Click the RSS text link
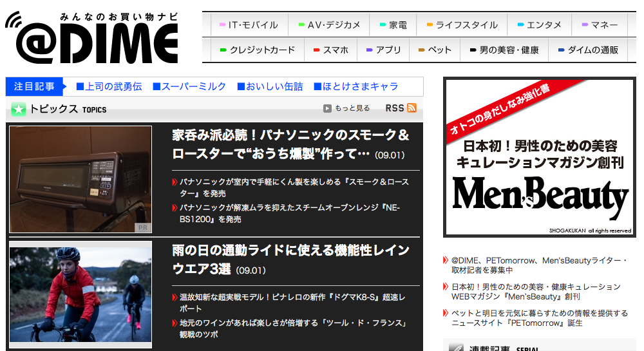 [395, 108]
